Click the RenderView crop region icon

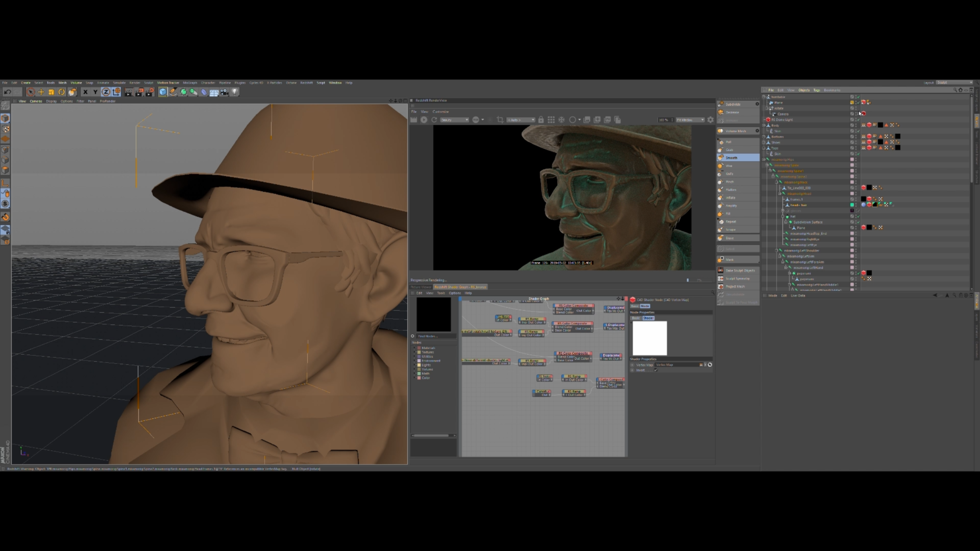(500, 120)
